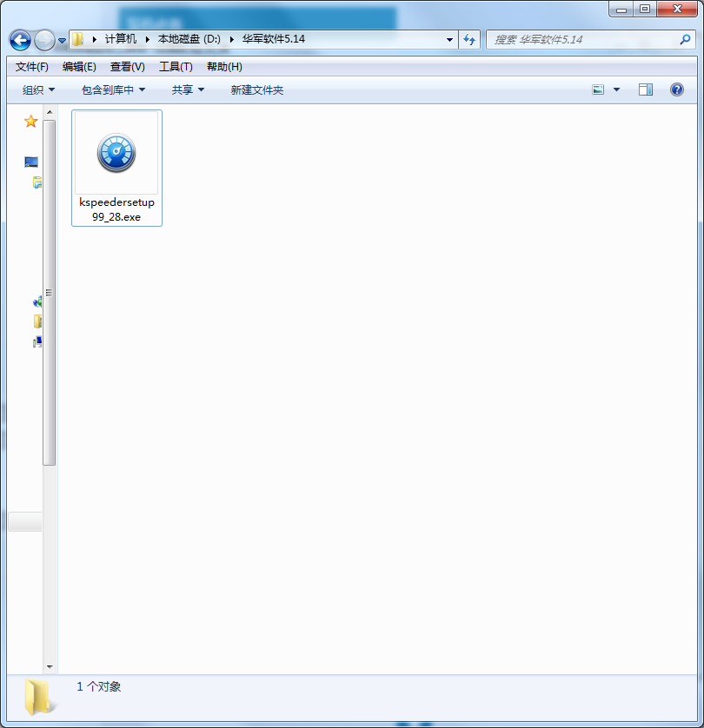Expand the 共享 dropdown
The image size is (704, 728).
click(188, 90)
